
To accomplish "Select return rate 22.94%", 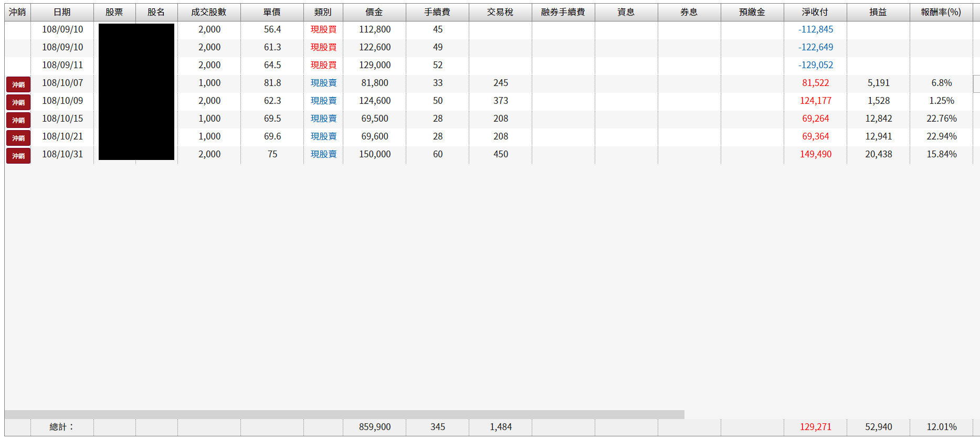I will (942, 136).
